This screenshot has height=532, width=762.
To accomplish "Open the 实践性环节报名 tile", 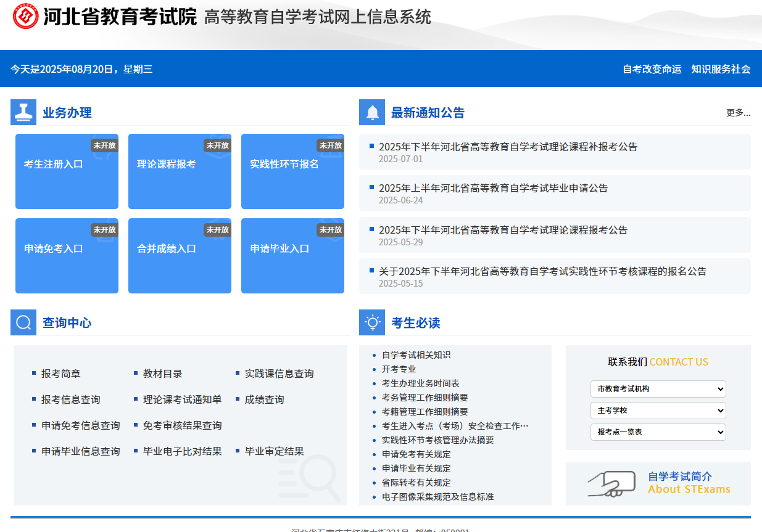I will click(292, 171).
